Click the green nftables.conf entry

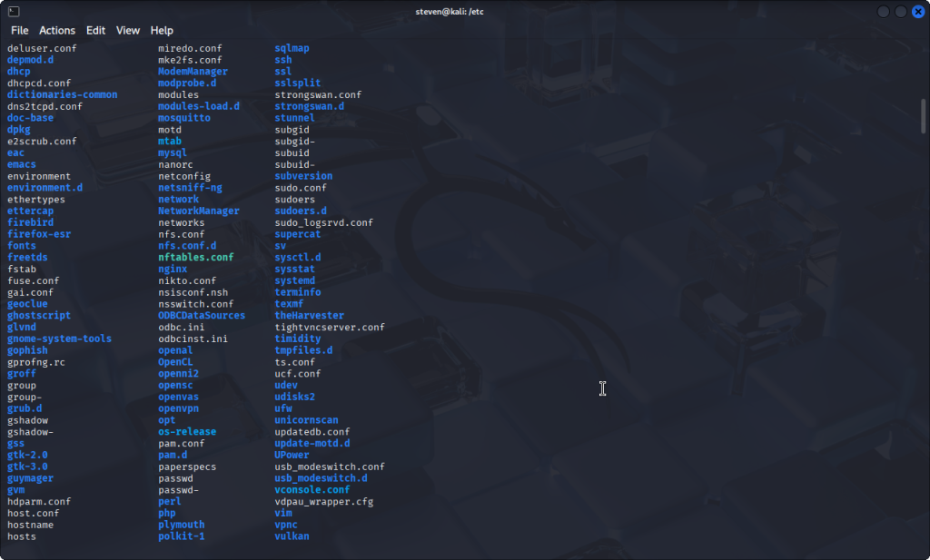195,258
